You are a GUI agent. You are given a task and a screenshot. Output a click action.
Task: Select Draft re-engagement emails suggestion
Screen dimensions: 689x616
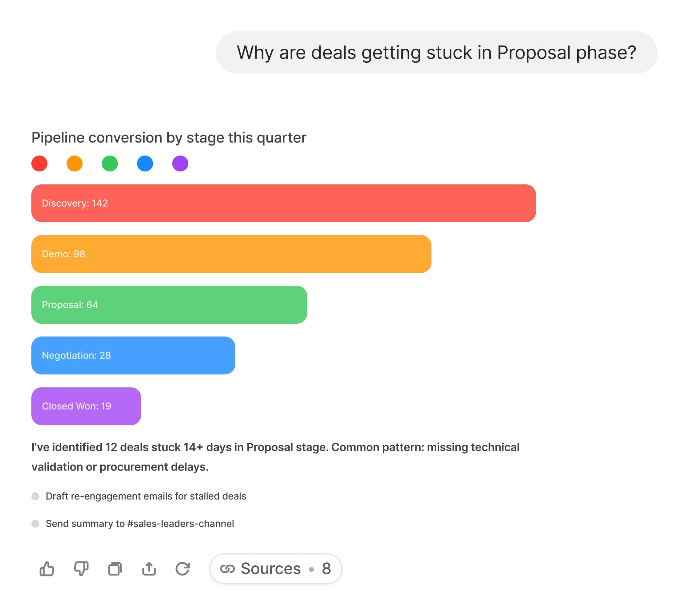click(145, 496)
